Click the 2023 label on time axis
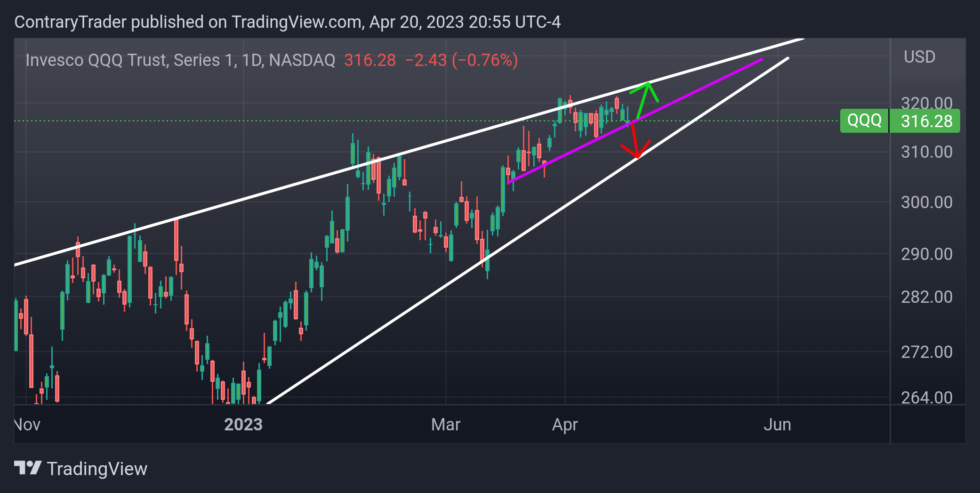Screen dimensions: 980x493 click(243, 425)
